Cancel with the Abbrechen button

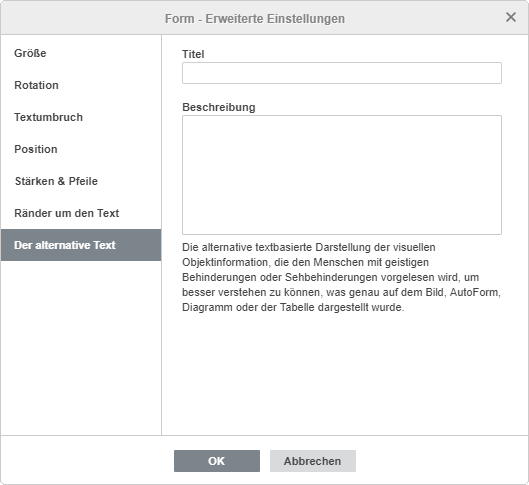point(313,461)
